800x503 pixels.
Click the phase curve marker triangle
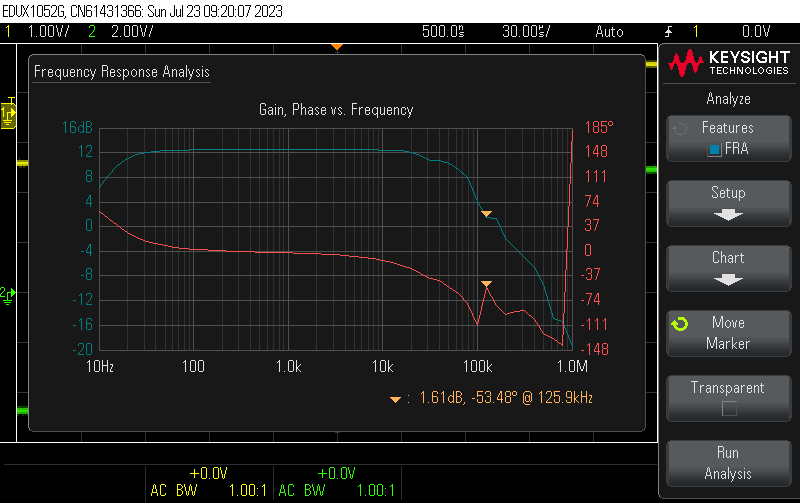[x=487, y=285]
